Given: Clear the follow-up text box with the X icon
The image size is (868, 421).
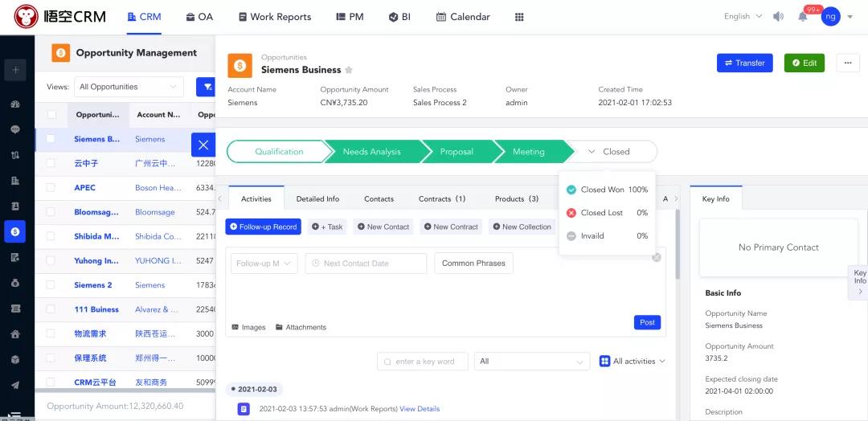Looking at the screenshot, I should [657, 257].
